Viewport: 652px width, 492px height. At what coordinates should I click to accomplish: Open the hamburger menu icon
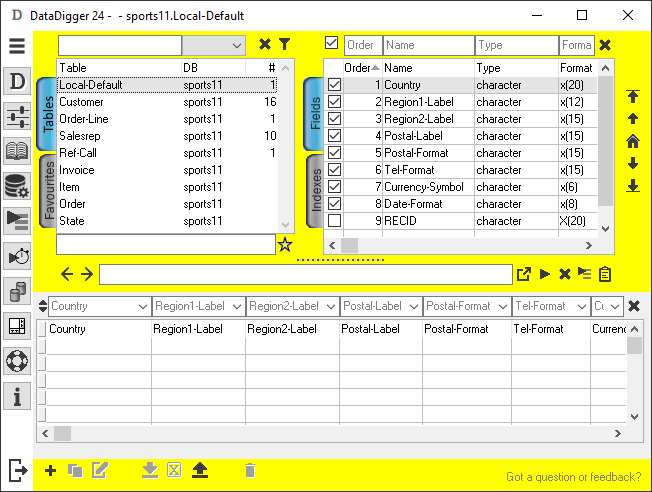pyautogui.click(x=17, y=46)
